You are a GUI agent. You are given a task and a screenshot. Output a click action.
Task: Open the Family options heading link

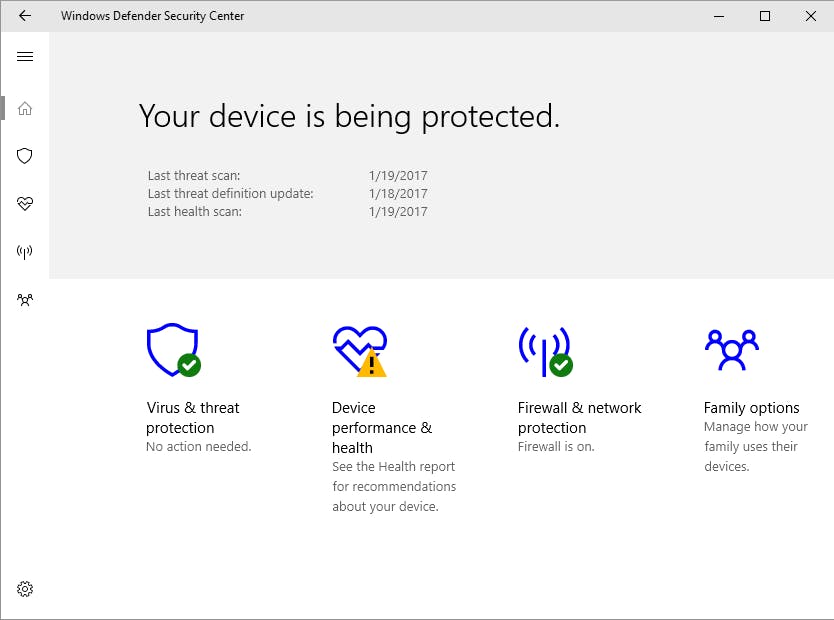[x=751, y=408]
